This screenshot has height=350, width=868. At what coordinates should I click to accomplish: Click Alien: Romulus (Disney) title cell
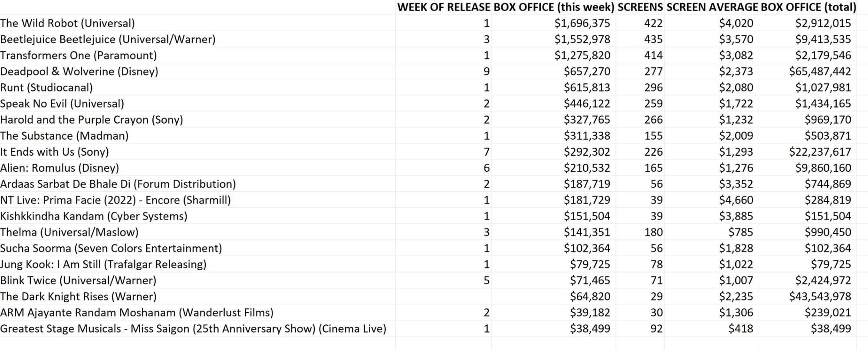click(x=59, y=168)
